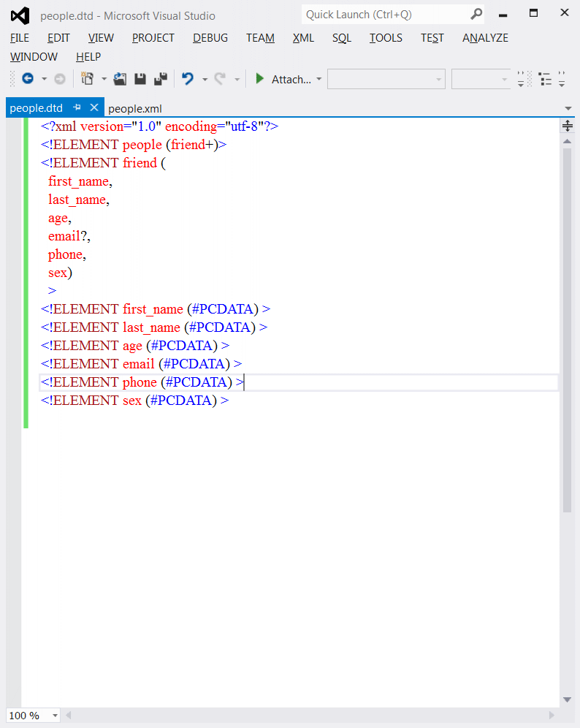Open the zoom level 100 % dropdown
This screenshot has height=728, width=580.
[56, 715]
